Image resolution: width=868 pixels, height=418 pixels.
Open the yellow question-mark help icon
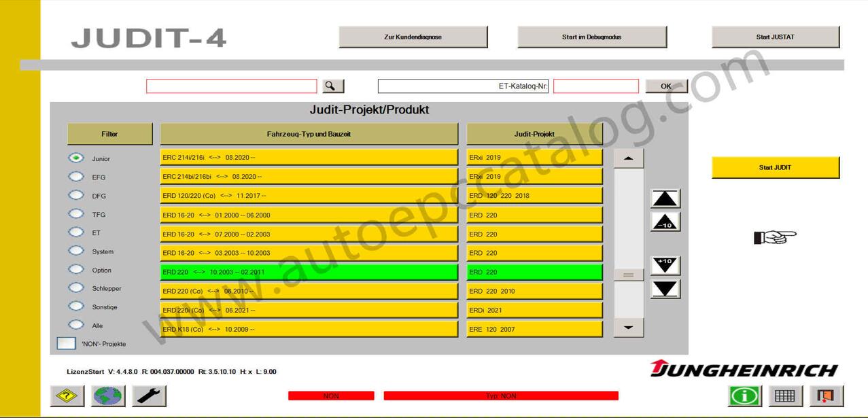pyautogui.click(x=67, y=396)
